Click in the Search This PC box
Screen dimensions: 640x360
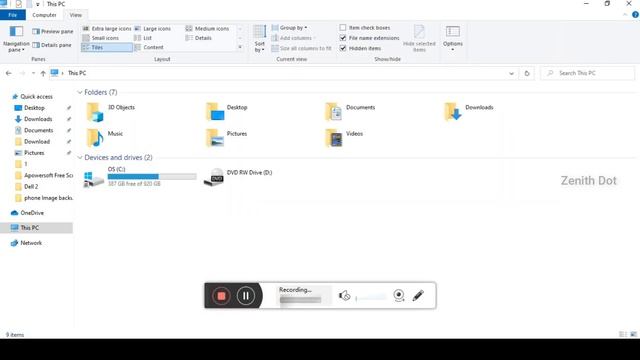click(588, 73)
